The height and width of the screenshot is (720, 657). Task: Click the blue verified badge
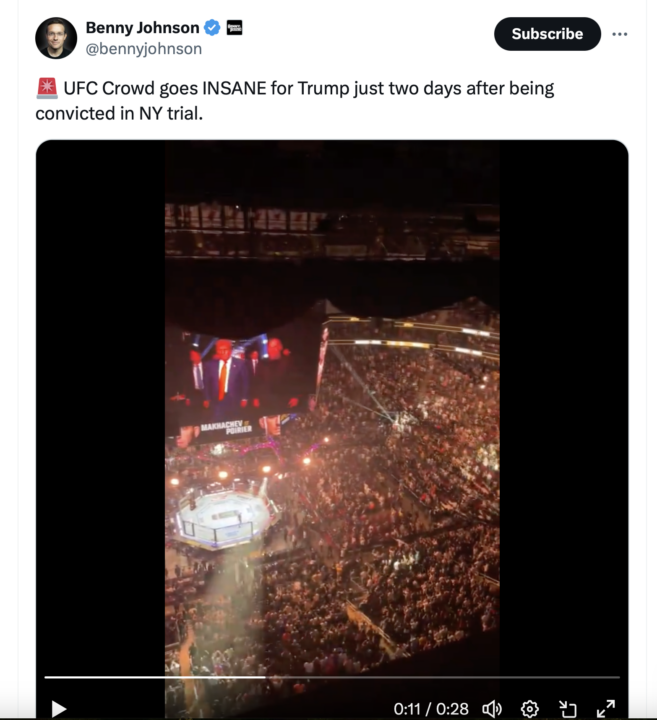click(212, 28)
